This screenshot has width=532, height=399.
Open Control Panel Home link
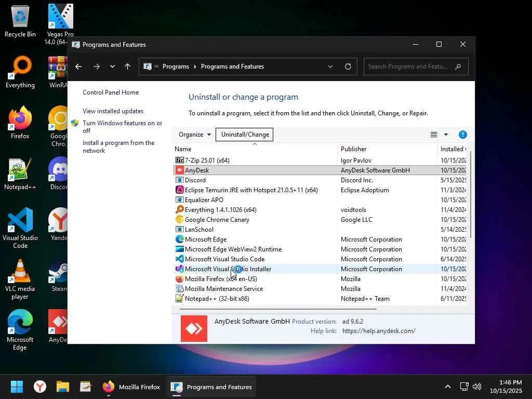pyautogui.click(x=111, y=92)
